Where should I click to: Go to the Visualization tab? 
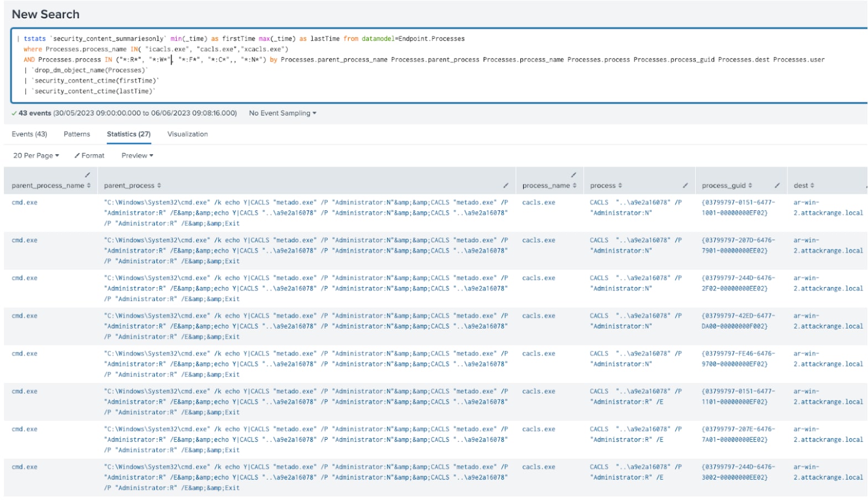coord(188,134)
